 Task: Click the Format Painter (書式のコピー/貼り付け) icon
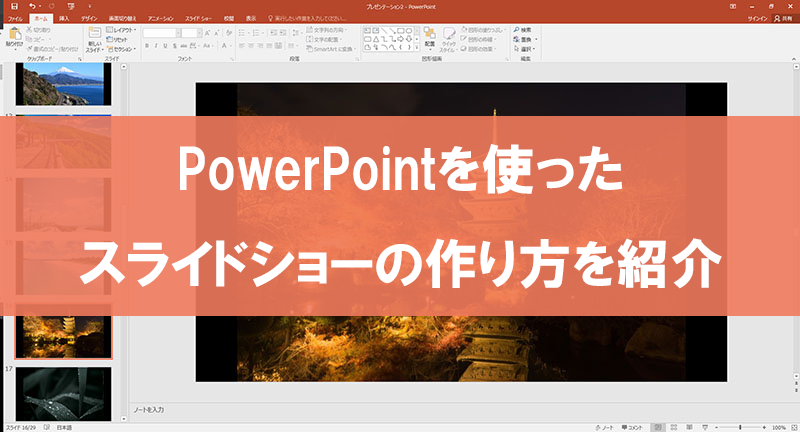click(30, 49)
